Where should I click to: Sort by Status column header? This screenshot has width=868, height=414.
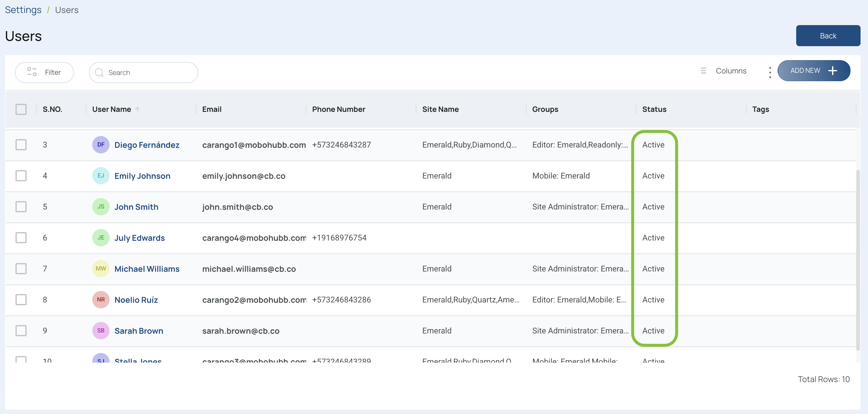[x=654, y=109]
